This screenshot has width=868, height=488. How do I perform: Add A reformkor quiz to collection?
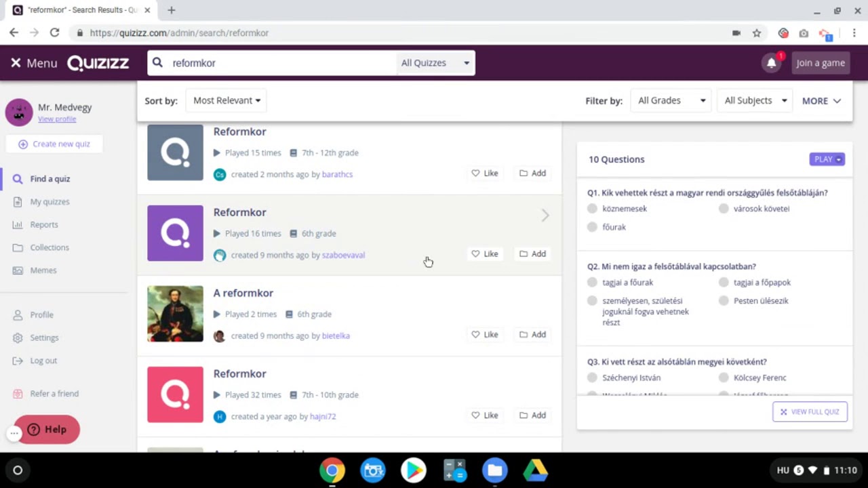532,335
